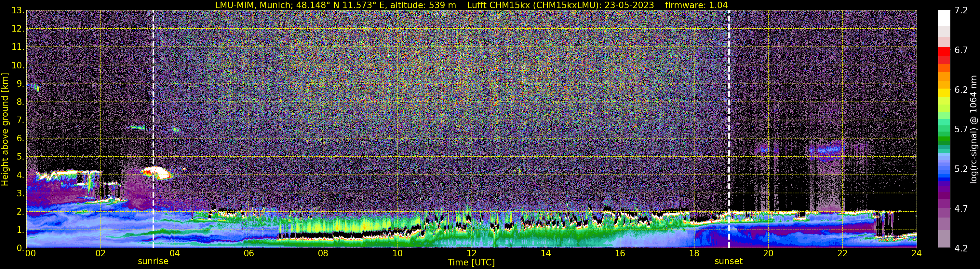The image size is (980, 269).
Task: Click the yellow segment of the colorbar
Action: tap(944, 92)
